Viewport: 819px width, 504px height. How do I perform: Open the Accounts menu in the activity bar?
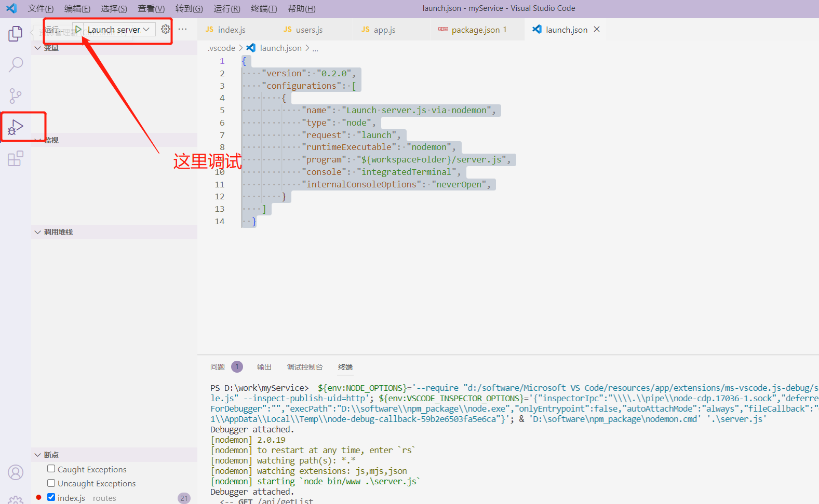[16, 472]
